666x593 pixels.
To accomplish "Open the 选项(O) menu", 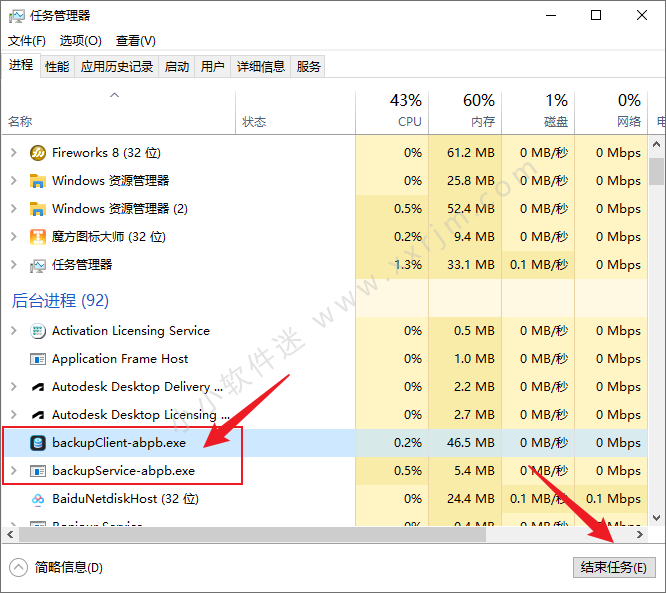I will 81,41.
